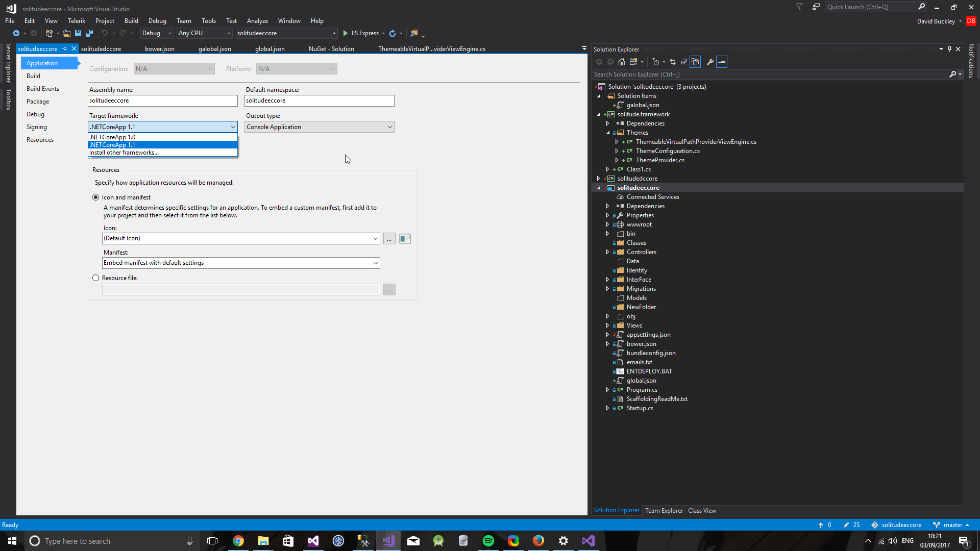Select Startup.cs in Solution Explorer

[x=640, y=408]
